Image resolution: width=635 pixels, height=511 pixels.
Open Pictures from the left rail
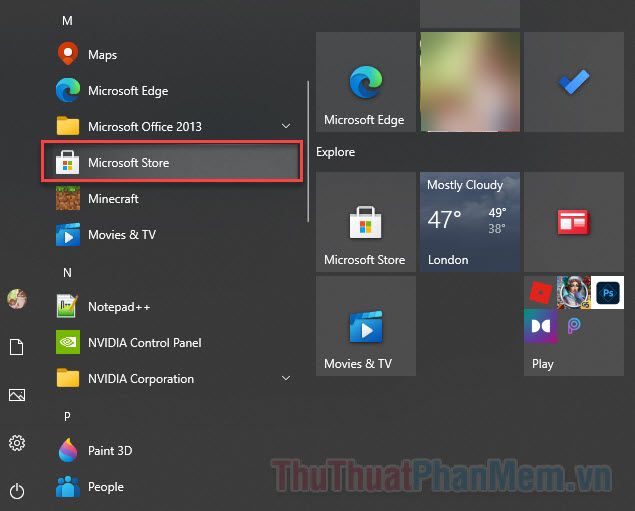click(17, 395)
